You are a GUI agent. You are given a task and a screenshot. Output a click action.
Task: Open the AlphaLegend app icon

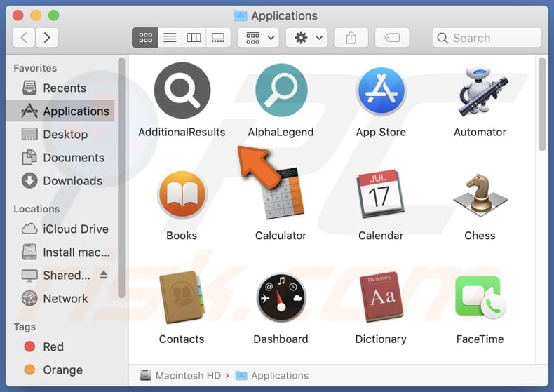click(x=281, y=90)
